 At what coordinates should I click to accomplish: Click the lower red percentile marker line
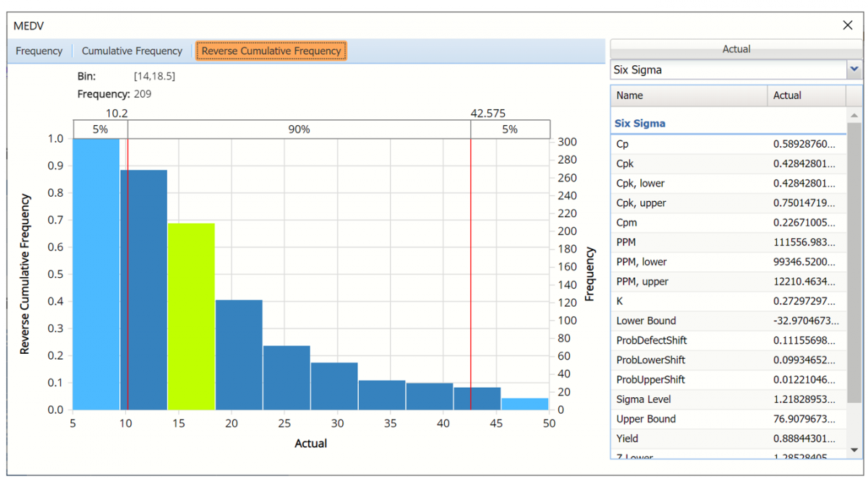pyautogui.click(x=127, y=275)
